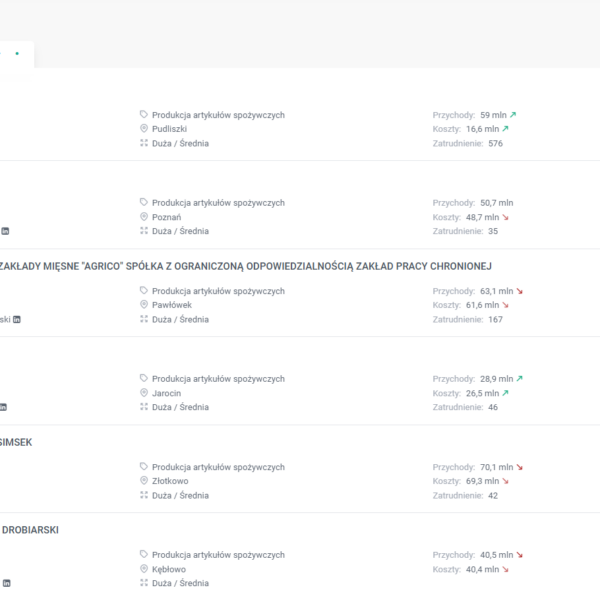
Task: Click the green up arrow next to 59 mln
Action: (513, 115)
